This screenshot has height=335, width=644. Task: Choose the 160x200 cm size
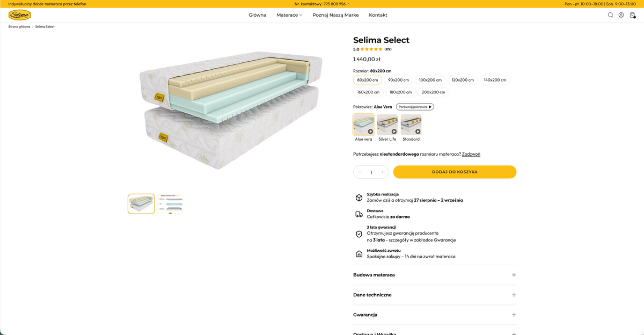coord(368,92)
